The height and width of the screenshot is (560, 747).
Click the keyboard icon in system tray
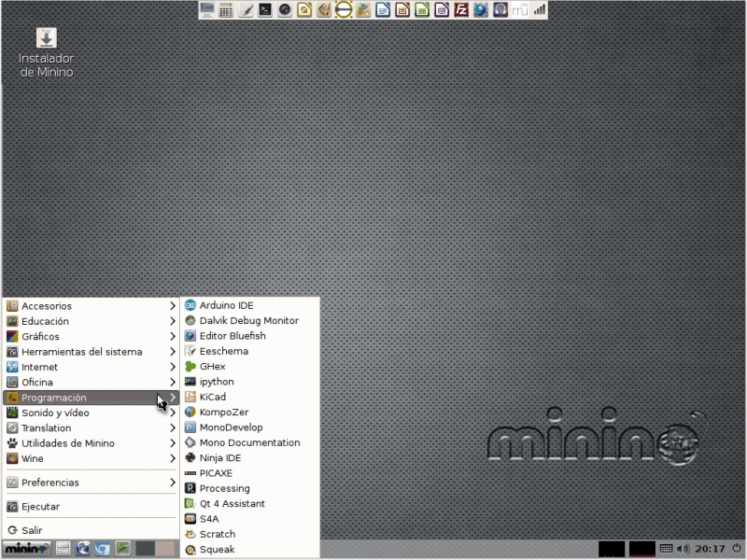click(x=666, y=549)
